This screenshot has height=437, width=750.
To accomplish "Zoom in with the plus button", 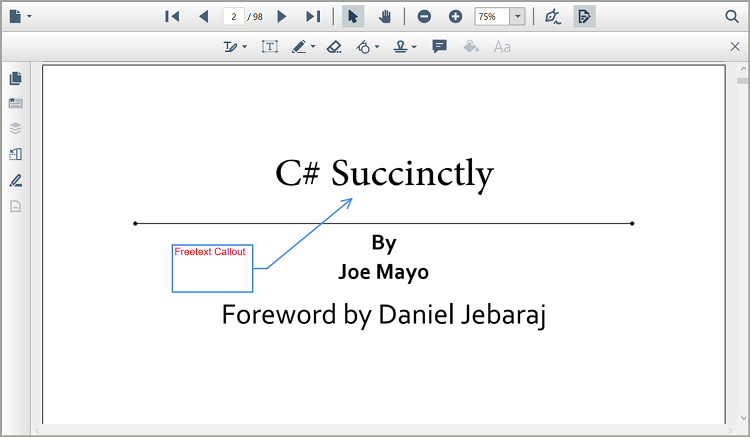I will tap(455, 17).
